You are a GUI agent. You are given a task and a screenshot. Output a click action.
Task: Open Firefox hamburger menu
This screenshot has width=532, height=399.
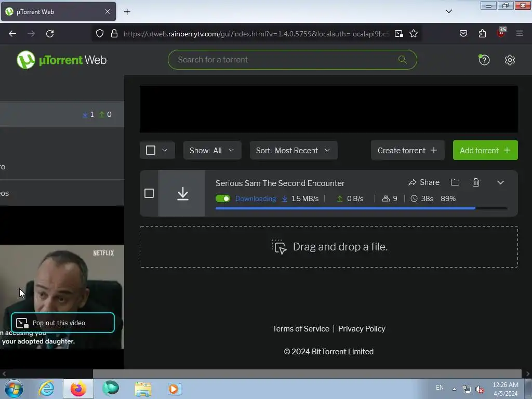click(x=520, y=34)
